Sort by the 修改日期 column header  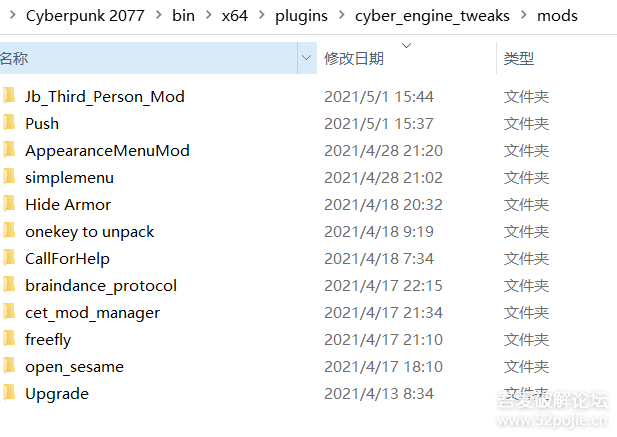[x=354, y=59]
